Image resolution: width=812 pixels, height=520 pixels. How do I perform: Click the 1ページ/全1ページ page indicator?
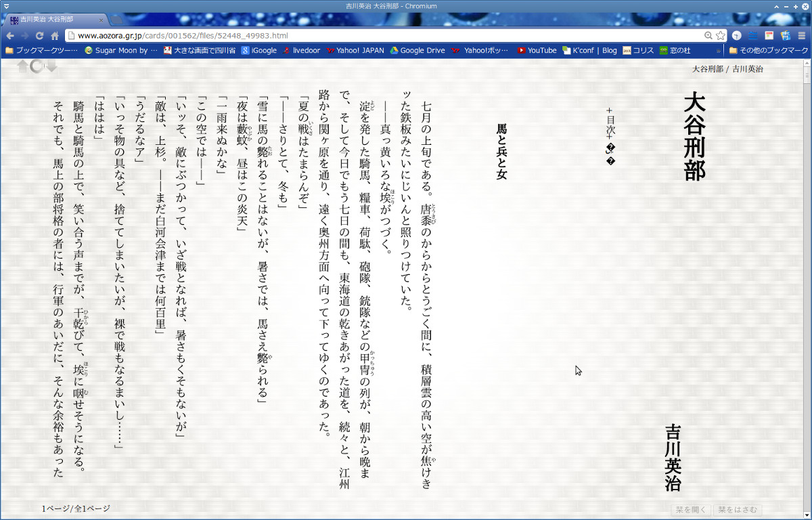tap(76, 508)
